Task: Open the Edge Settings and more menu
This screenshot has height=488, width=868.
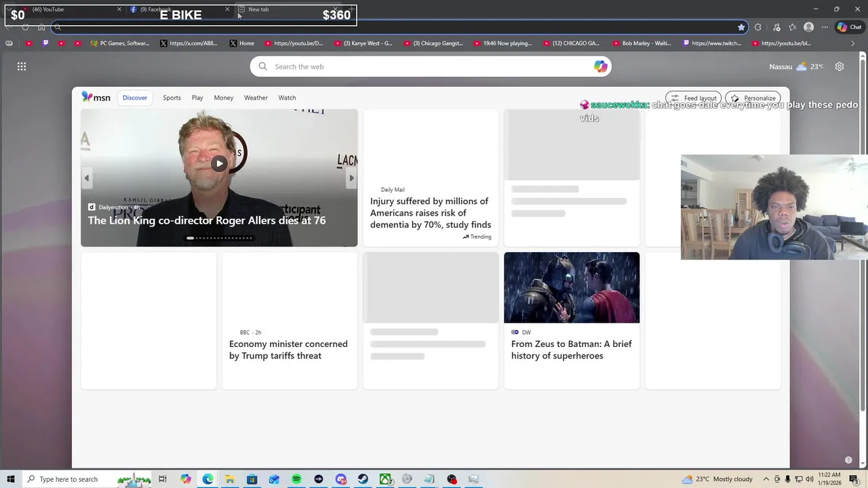Action: 825,27
